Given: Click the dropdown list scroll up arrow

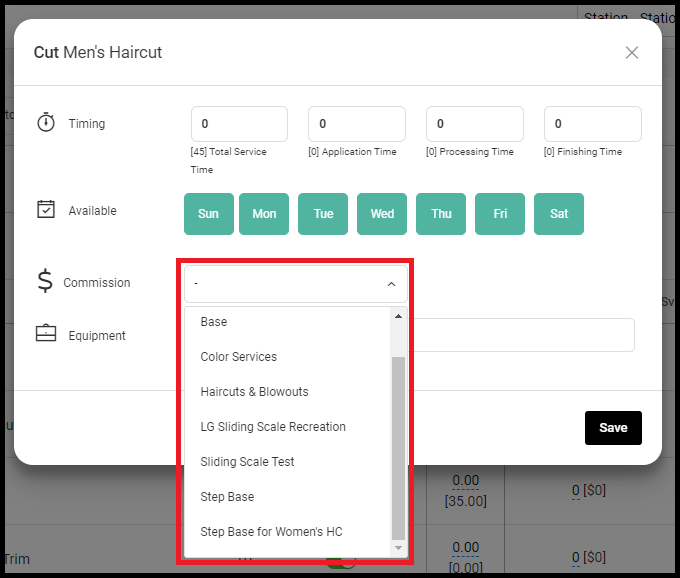Looking at the screenshot, I should tap(398, 316).
